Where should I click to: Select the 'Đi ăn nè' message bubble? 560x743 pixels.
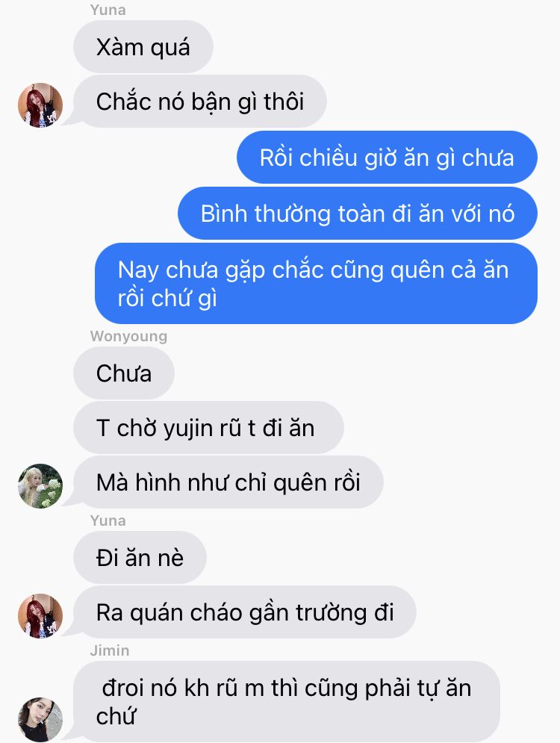(140, 557)
